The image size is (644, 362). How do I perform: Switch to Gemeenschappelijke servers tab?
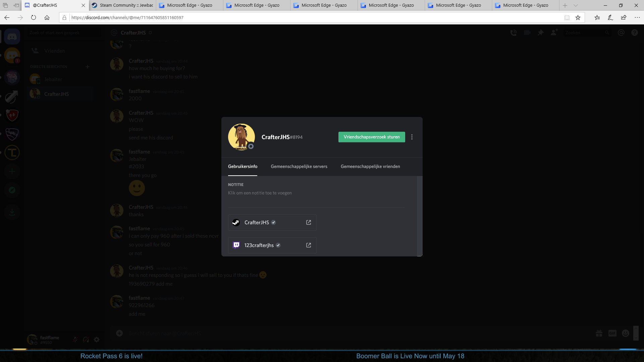coord(299,167)
